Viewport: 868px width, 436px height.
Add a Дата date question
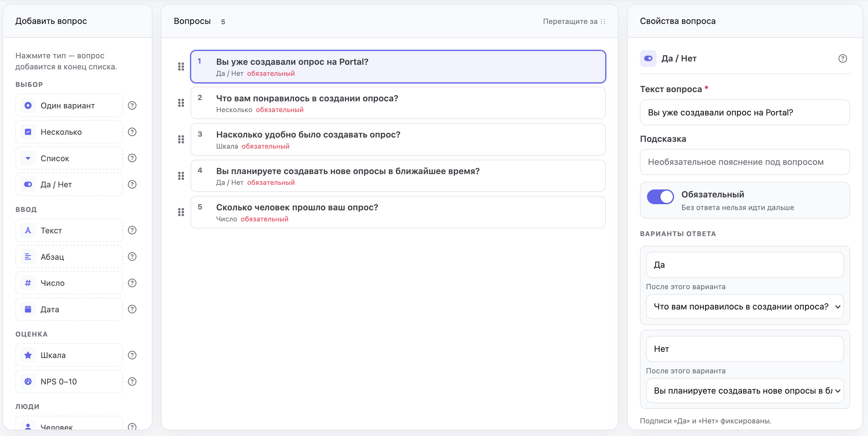point(69,309)
